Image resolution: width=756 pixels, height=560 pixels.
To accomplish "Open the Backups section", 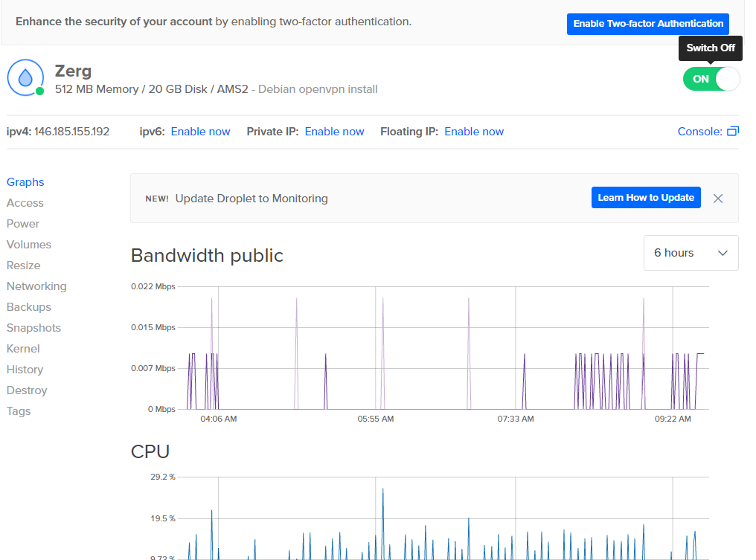I will (29, 307).
